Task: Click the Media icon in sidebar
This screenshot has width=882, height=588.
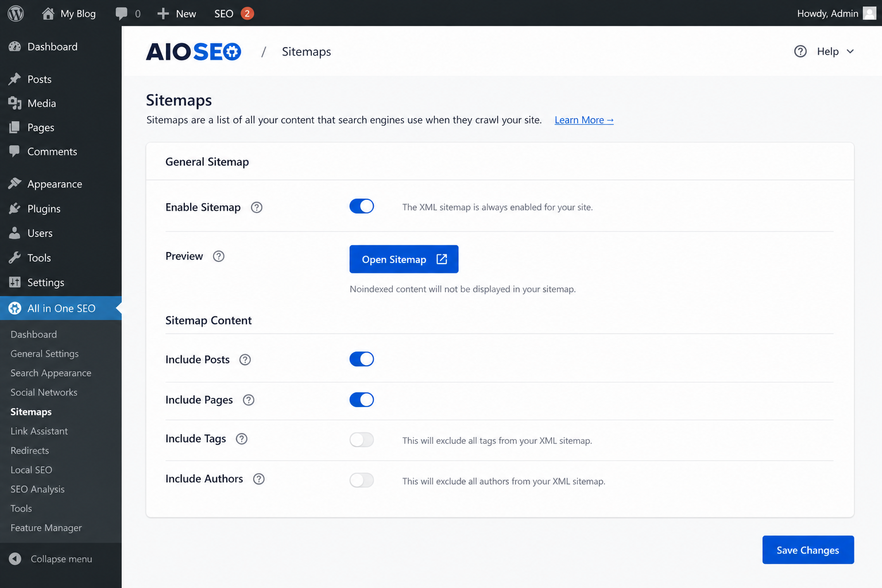Action: pyautogui.click(x=15, y=103)
